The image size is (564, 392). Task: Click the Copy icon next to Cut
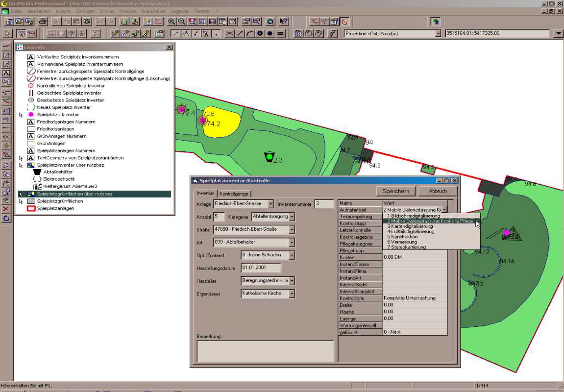[x=66, y=22]
